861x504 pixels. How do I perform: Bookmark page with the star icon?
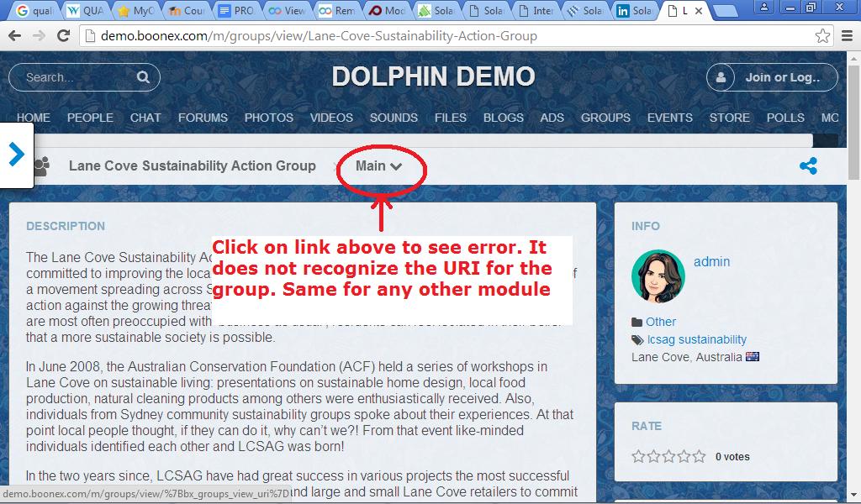click(822, 36)
